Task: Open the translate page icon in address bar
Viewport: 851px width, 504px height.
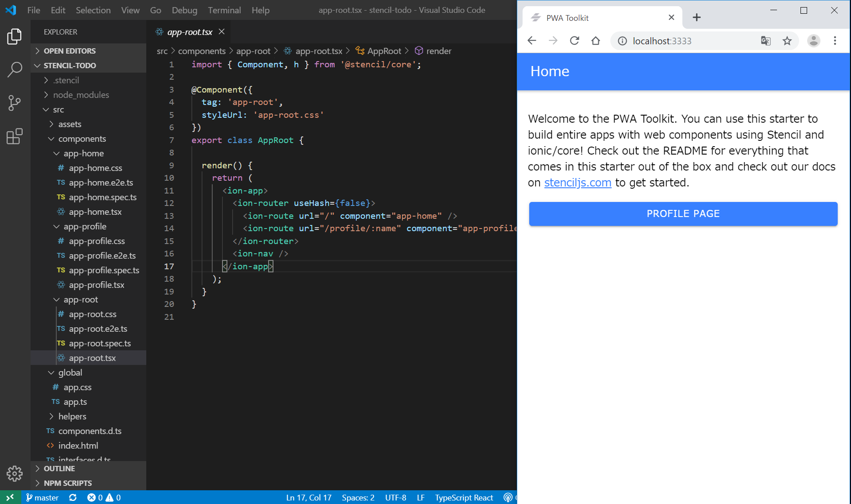Action: click(765, 41)
